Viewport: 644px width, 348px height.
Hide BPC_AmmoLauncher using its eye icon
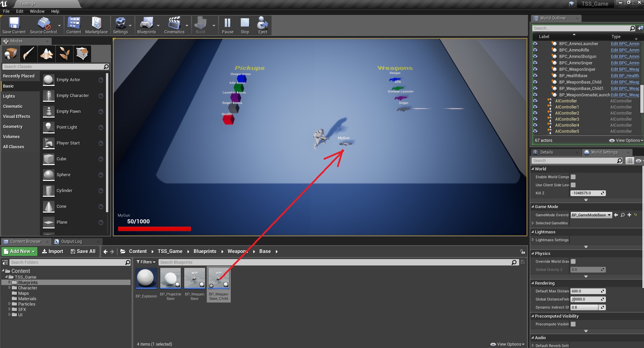tap(535, 44)
